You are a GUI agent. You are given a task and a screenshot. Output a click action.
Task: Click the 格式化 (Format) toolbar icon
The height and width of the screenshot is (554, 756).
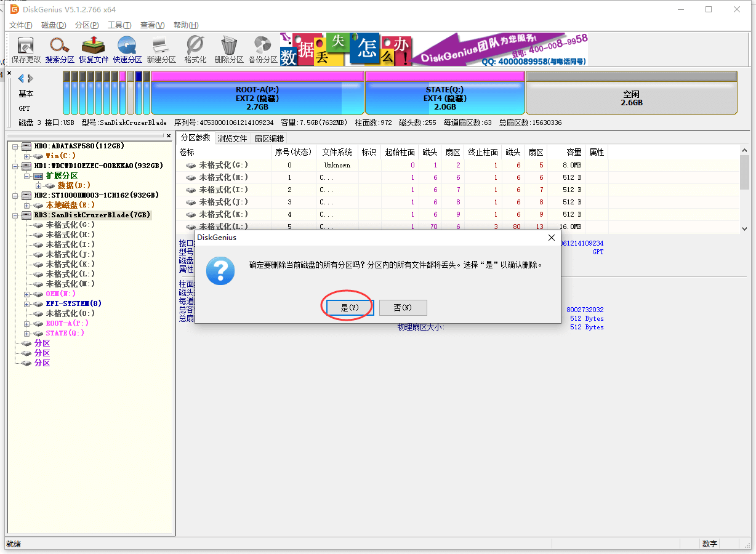(x=195, y=49)
